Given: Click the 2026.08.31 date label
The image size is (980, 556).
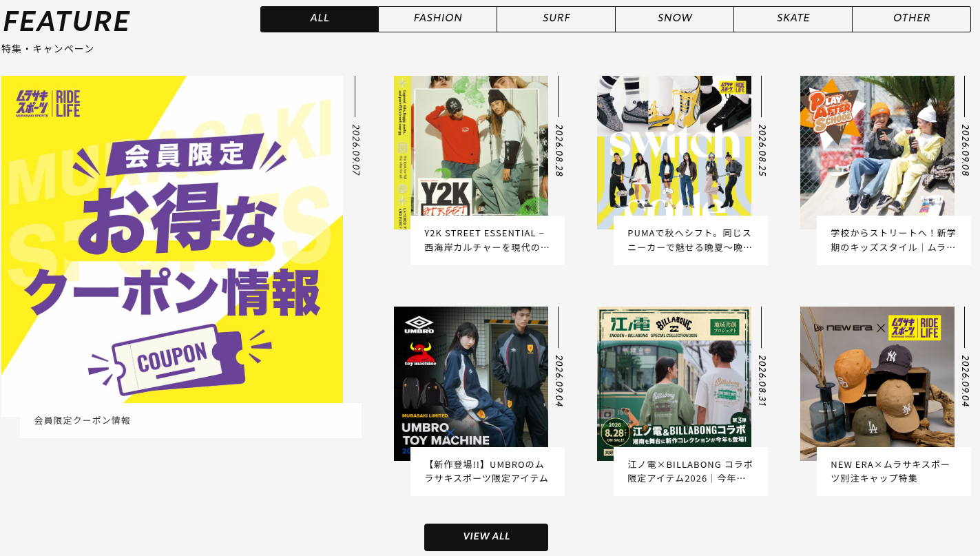Looking at the screenshot, I should point(762,381).
